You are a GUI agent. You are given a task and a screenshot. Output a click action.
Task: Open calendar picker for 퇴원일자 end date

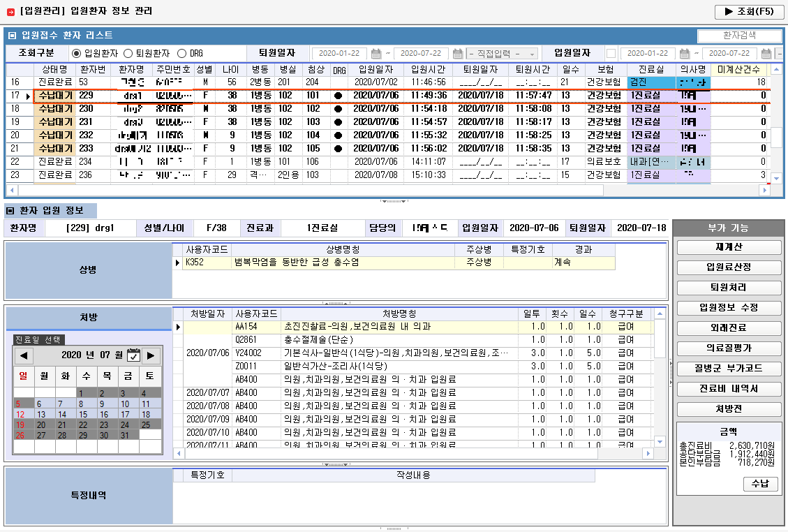[458, 54]
